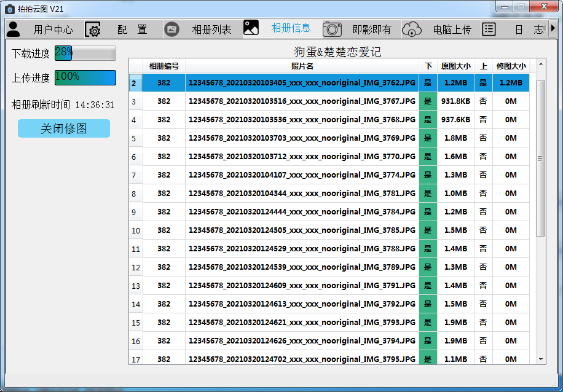This screenshot has height=392, width=563.
Task: Click the log list icon for 日志
Action: click(x=489, y=29)
